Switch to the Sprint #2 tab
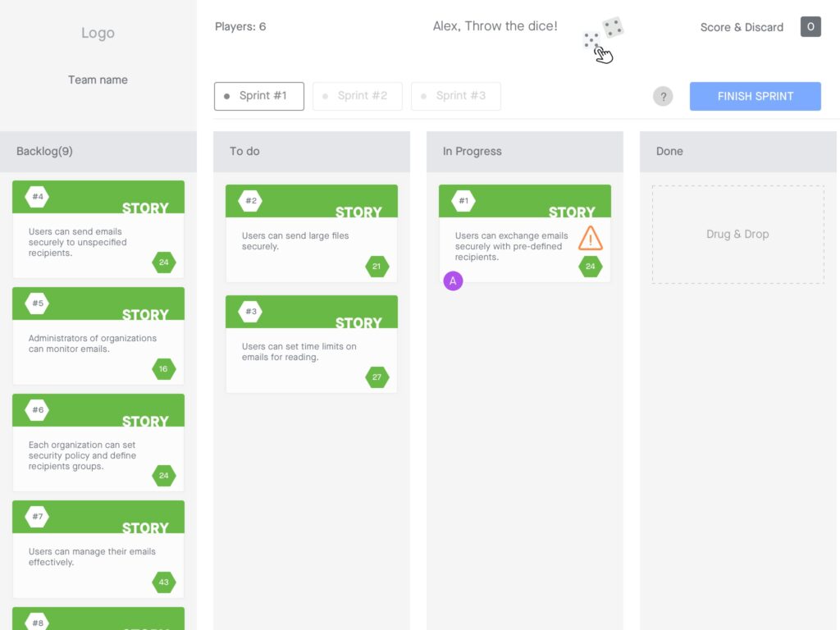Screen dimensions: 840x630 click(x=358, y=95)
